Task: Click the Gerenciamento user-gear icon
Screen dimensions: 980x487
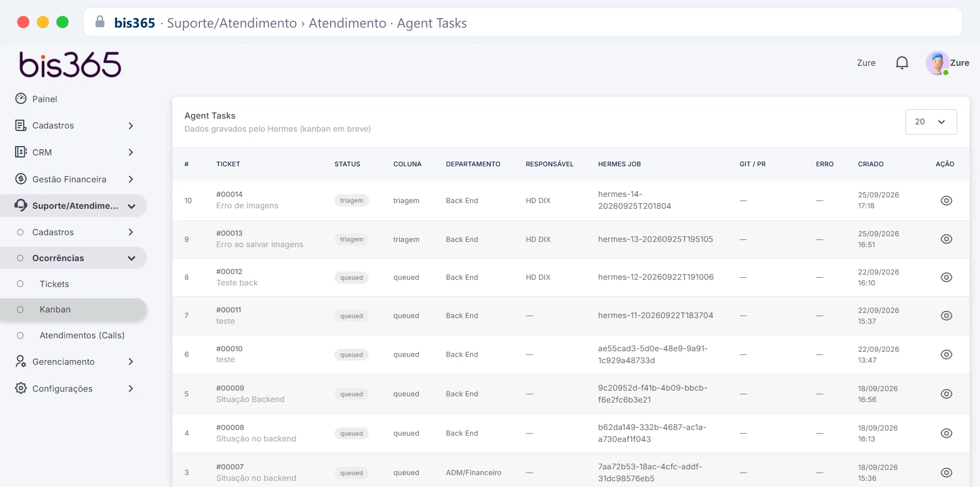Action: (21, 361)
